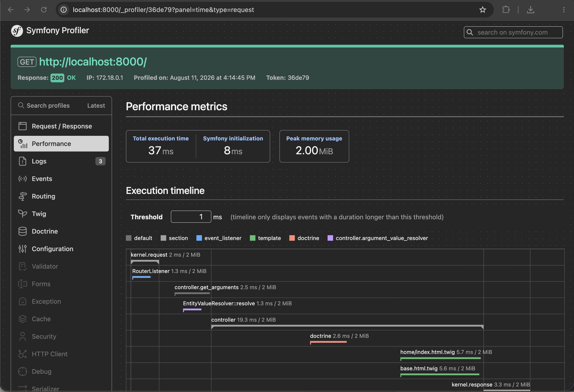Viewport: 574px width, 392px height.
Task: Click the Symfony Profiler title
Action: click(58, 30)
